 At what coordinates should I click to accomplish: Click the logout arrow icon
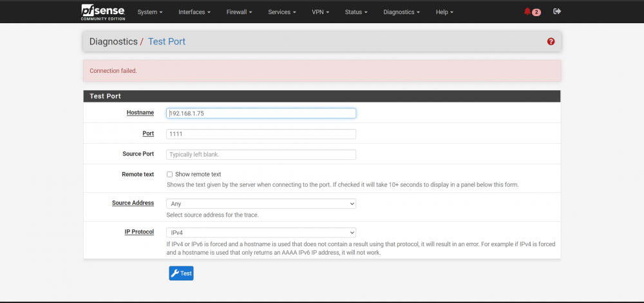(x=557, y=12)
